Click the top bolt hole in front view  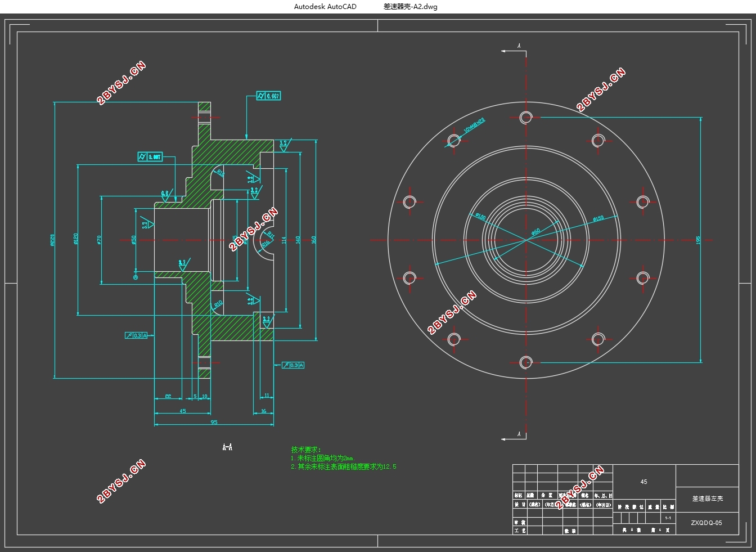[526, 118]
